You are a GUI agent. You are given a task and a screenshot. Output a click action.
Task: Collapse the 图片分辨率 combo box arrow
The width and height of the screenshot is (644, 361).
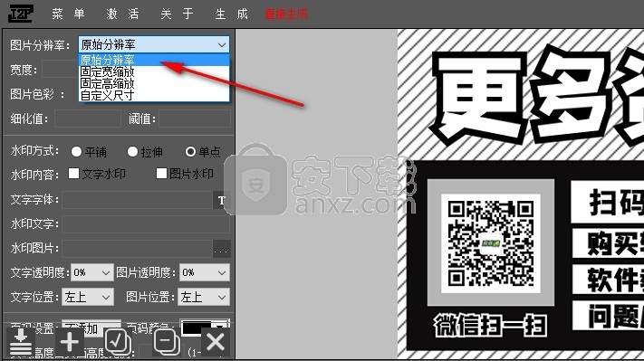tap(222, 44)
